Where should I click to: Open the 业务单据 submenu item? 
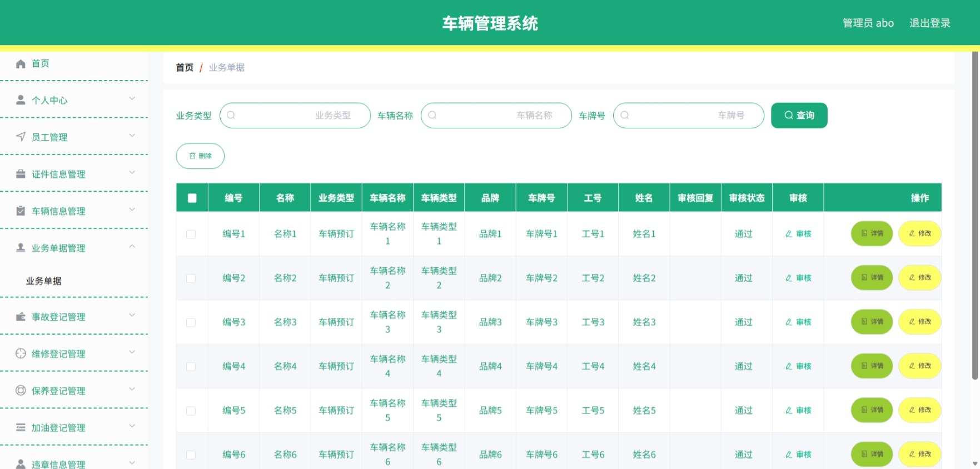[44, 281]
